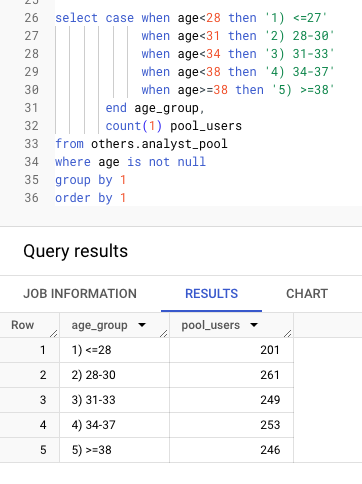
Task: Grab the age_group column resize handle
Action: [x=164, y=333]
